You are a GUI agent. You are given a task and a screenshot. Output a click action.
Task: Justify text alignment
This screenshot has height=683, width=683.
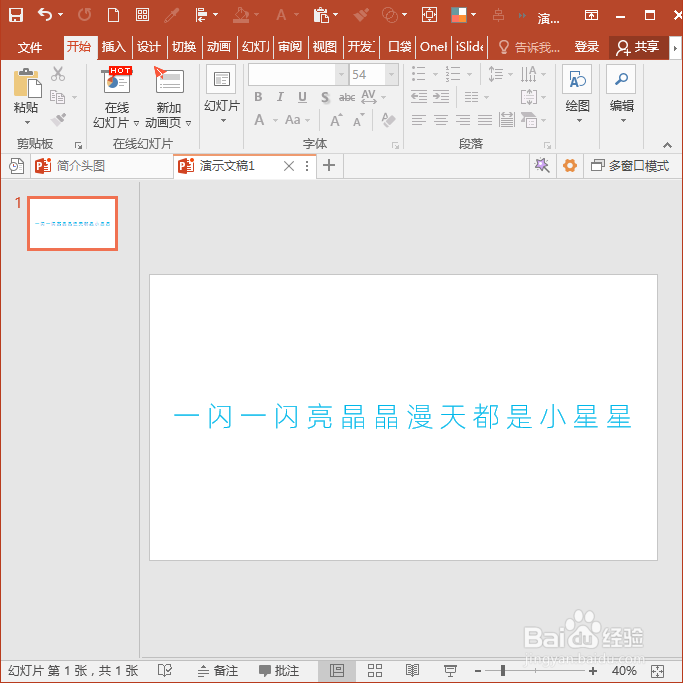[484, 120]
